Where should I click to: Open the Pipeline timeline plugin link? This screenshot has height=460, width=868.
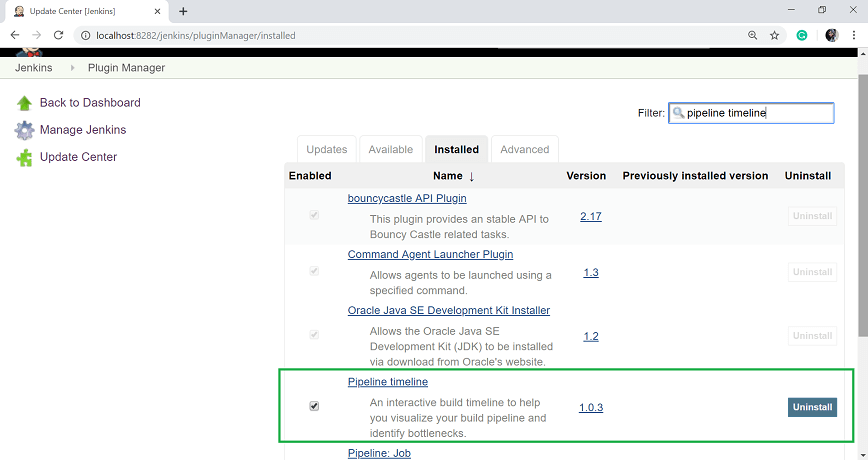point(387,382)
